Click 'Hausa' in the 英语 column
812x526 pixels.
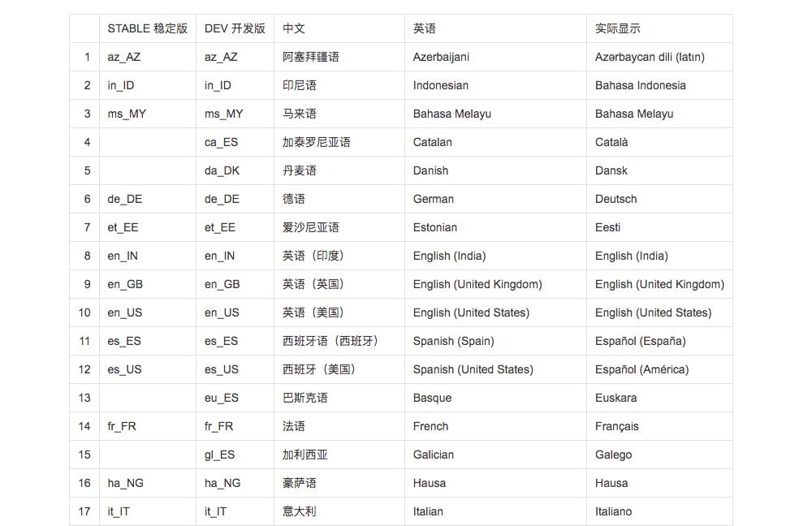pos(495,484)
